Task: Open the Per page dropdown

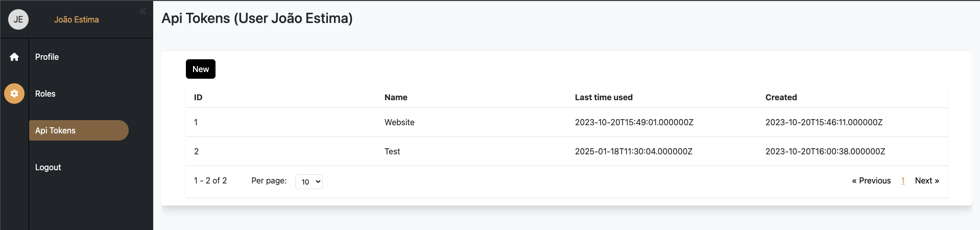Action: point(309,181)
